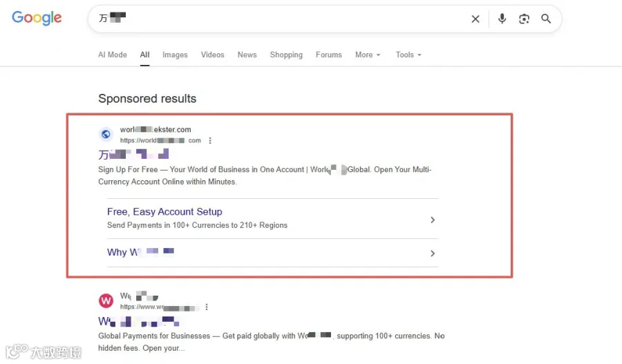622x364 pixels.
Task: Click the first ad's https://world URL text
Action: click(160, 140)
